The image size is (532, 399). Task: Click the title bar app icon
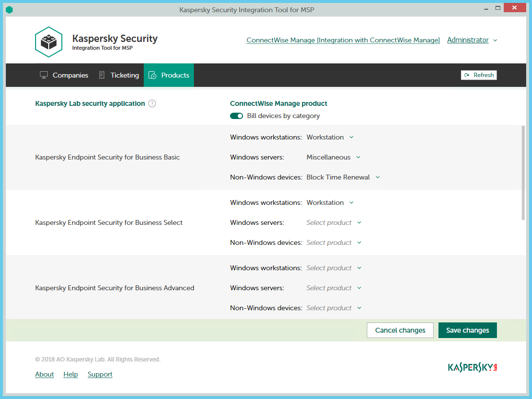pyautogui.click(x=9, y=10)
